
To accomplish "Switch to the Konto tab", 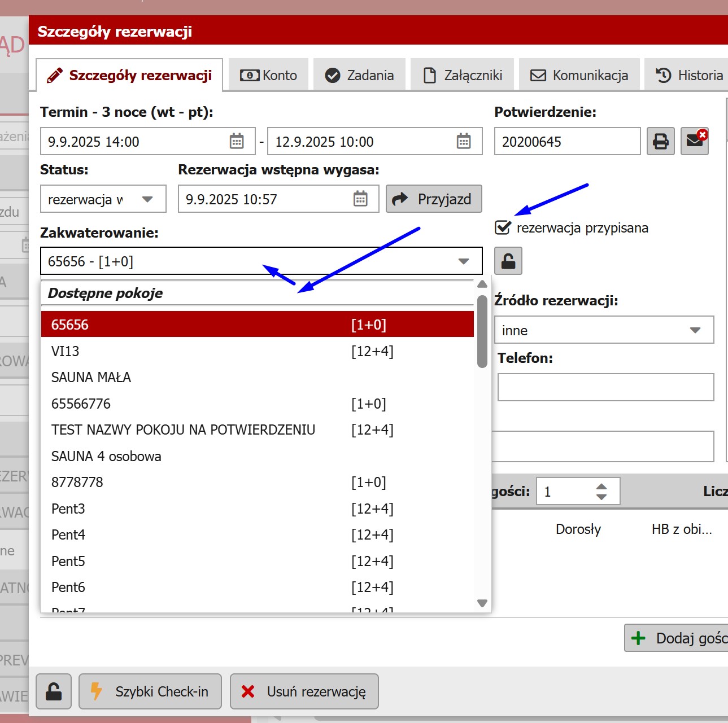I will [268, 75].
